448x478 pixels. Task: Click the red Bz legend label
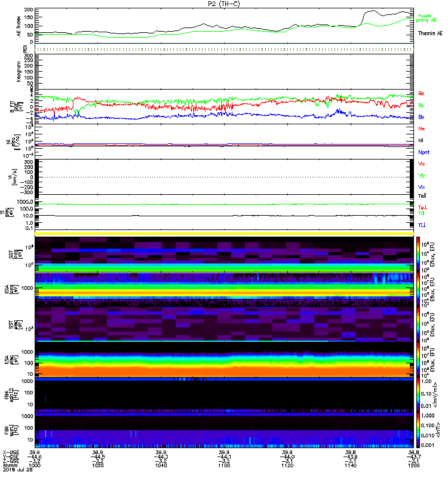pos(421,93)
